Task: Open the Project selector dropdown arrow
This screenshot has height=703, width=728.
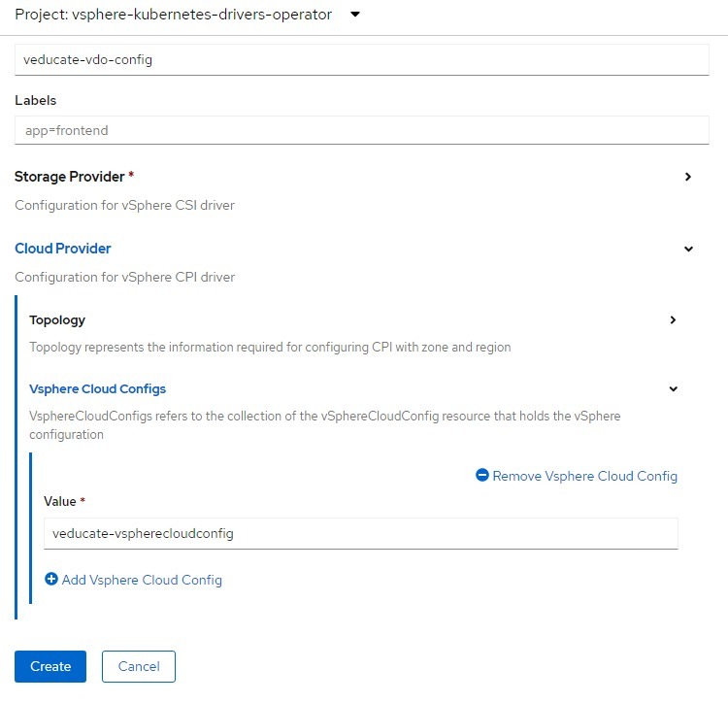Action: click(x=355, y=15)
